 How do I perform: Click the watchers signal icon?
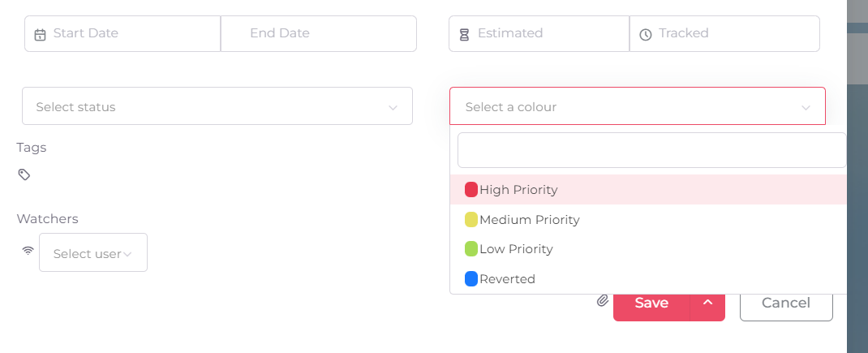[28, 251]
